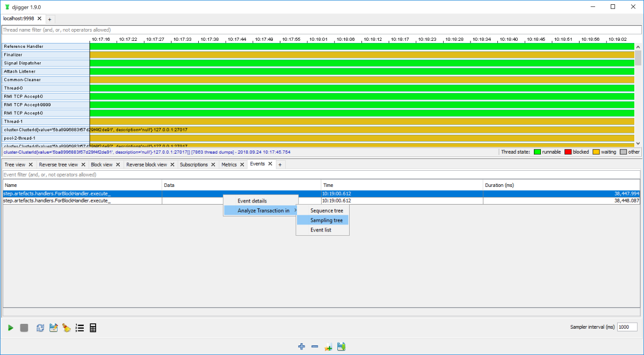Screen dimensions: 644x355
Task: Sort events by Data column header
Action: point(242,185)
